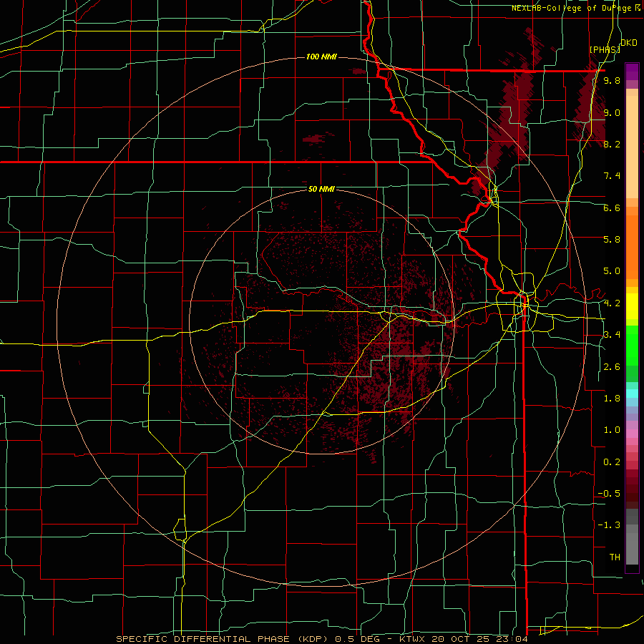Click the 2.6 value on the color scale
Viewport: 644px width, 644px height.
click(x=612, y=367)
